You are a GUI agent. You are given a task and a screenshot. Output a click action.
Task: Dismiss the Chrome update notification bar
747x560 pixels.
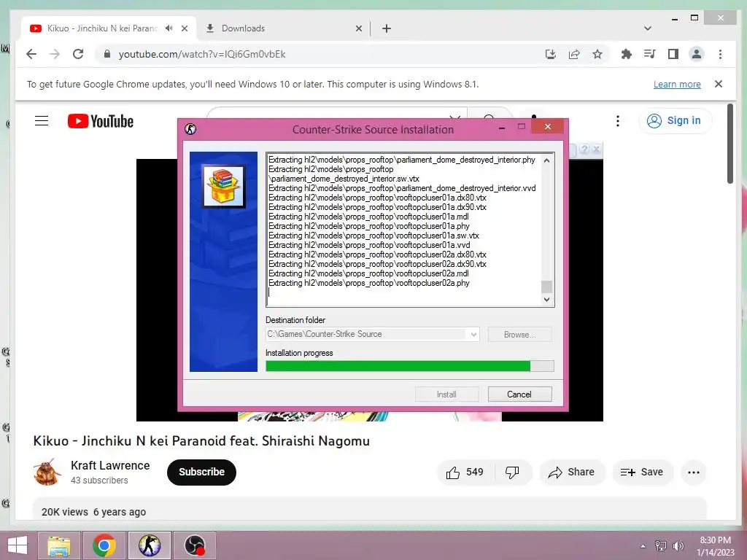click(719, 84)
